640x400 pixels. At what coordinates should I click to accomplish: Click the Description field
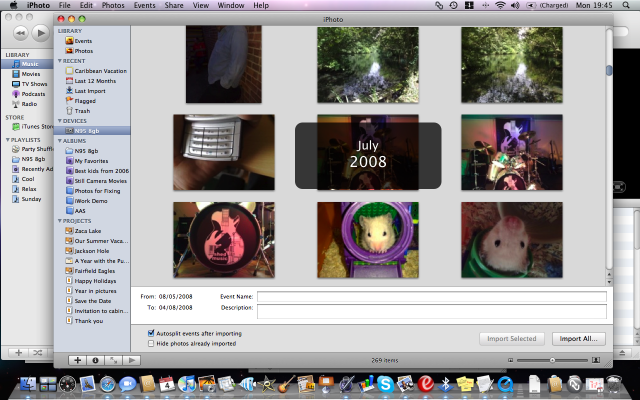pyautogui.click(x=431, y=311)
